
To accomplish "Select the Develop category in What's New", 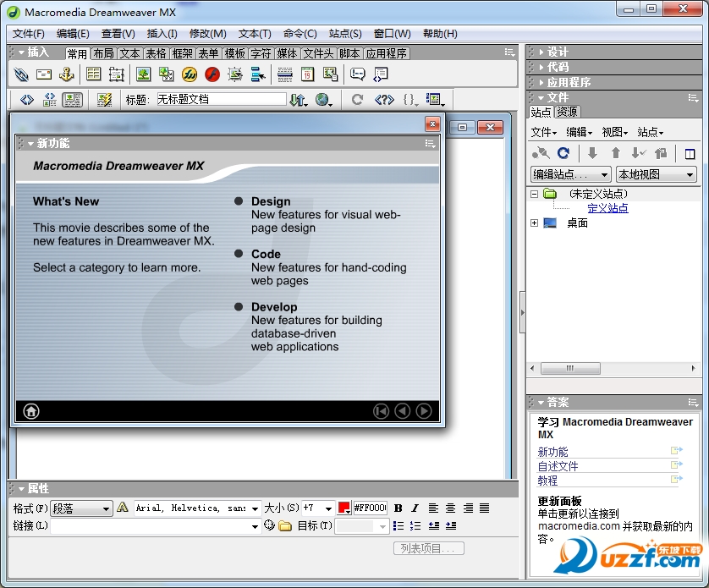I will [274, 306].
